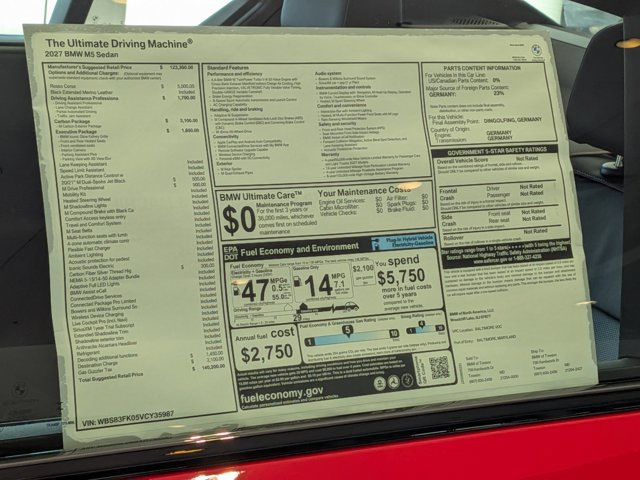Click the fuel economy rating marker 5
Viewport: 640px width, 480px height.
(x=347, y=330)
